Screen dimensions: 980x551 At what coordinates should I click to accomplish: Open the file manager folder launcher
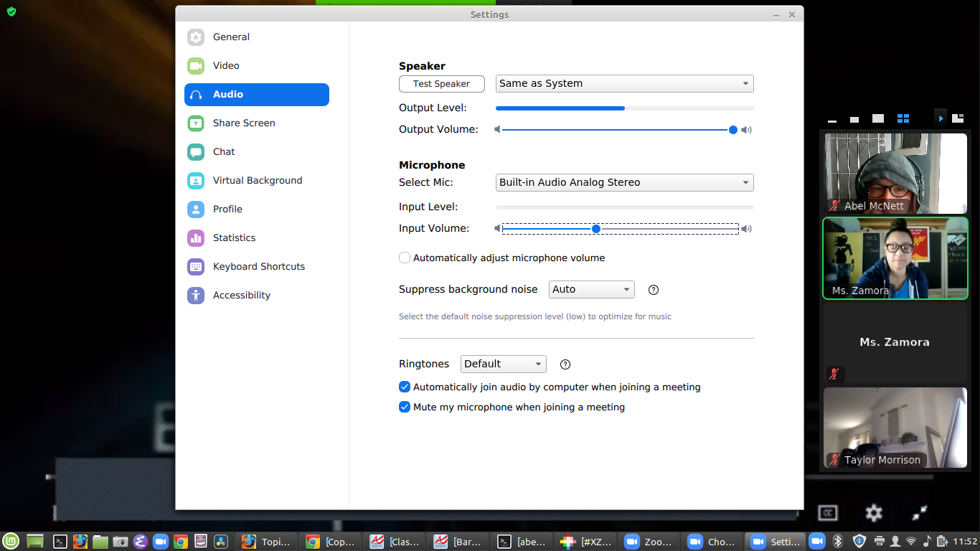[x=100, y=542]
